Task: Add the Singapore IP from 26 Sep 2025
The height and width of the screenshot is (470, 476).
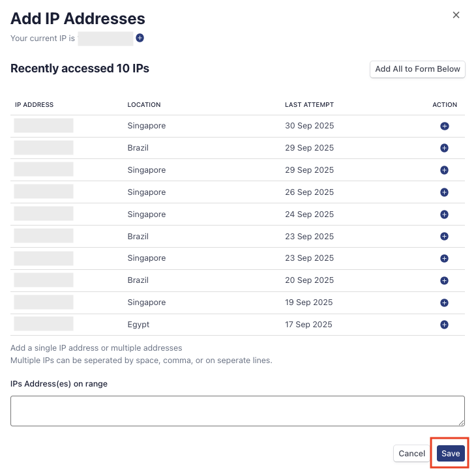Action: pos(445,192)
